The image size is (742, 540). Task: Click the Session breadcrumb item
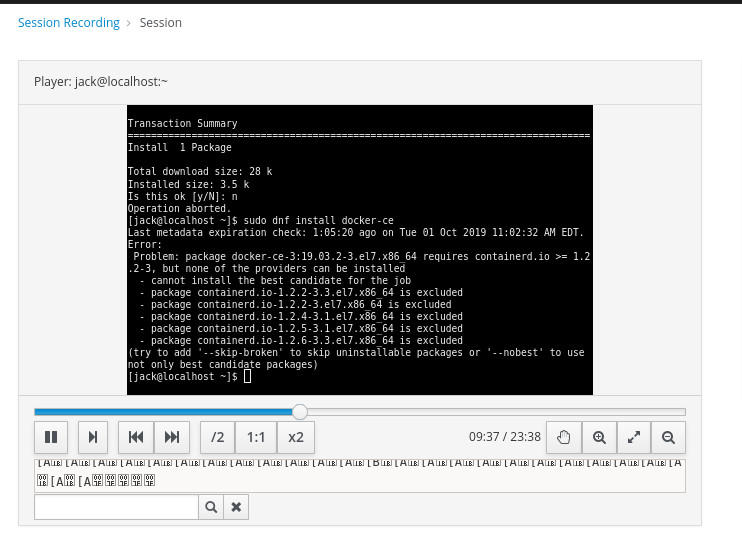pos(160,23)
